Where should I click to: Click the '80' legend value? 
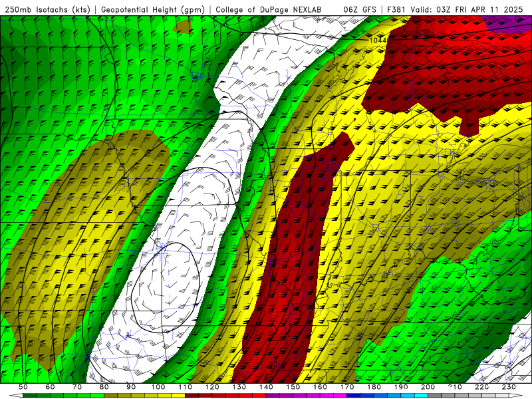pyautogui.click(x=104, y=387)
